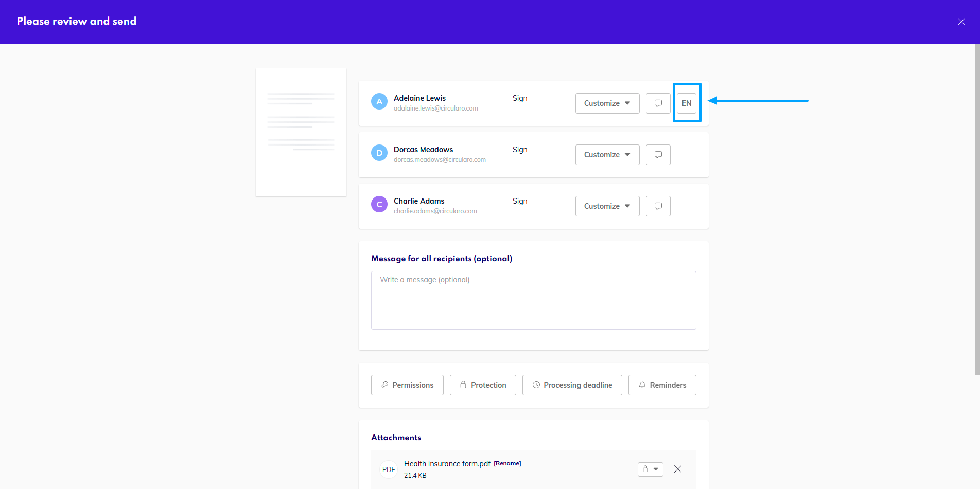980x489 pixels.
Task: Open the Reminders settings
Action: (x=662, y=385)
